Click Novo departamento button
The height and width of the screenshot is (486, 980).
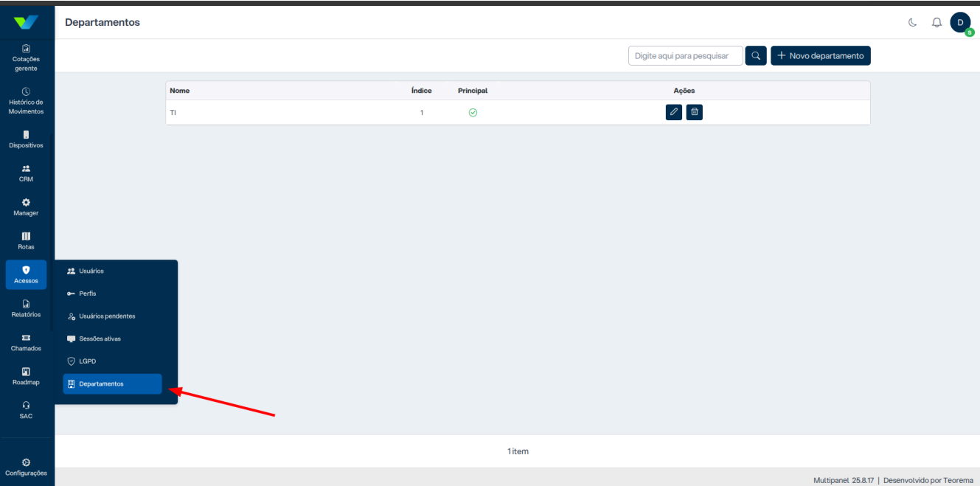pyautogui.click(x=821, y=56)
